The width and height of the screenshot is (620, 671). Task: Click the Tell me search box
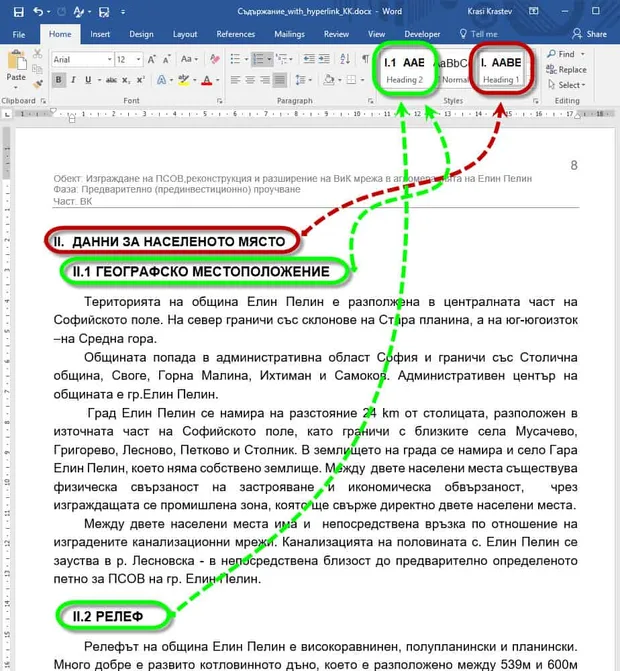(x=479, y=34)
